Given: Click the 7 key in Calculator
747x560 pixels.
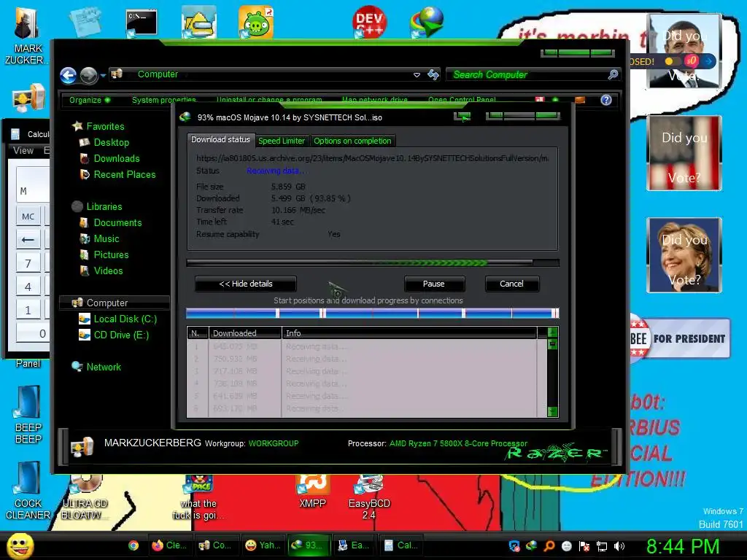Looking at the screenshot, I should coord(28,262).
